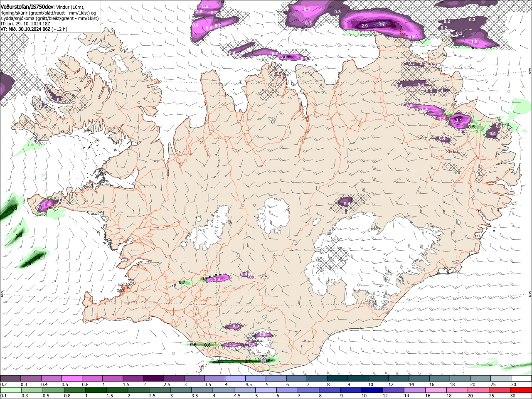Viewport: 532px width, 399px height.
Task: Click the 'VT: Mið. 30.10.2024 06Z' valid time
Action: pos(26,29)
